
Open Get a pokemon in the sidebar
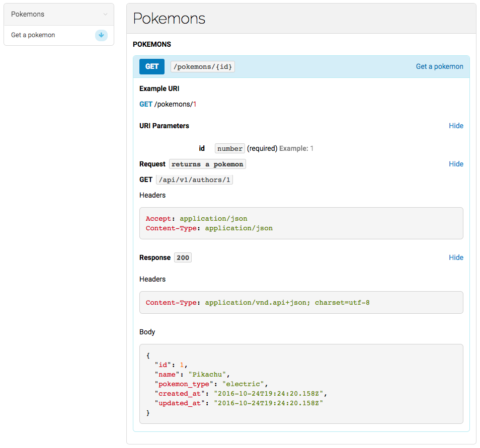point(33,35)
